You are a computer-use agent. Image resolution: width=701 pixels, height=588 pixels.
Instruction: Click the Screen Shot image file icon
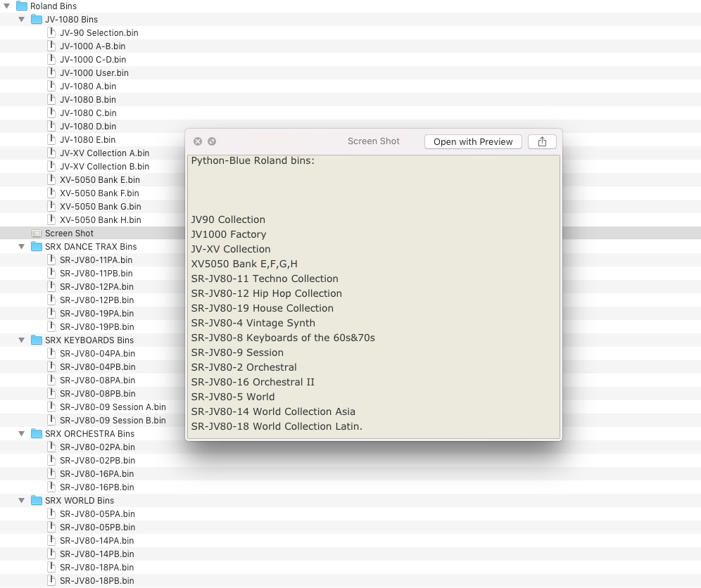pyautogui.click(x=37, y=234)
